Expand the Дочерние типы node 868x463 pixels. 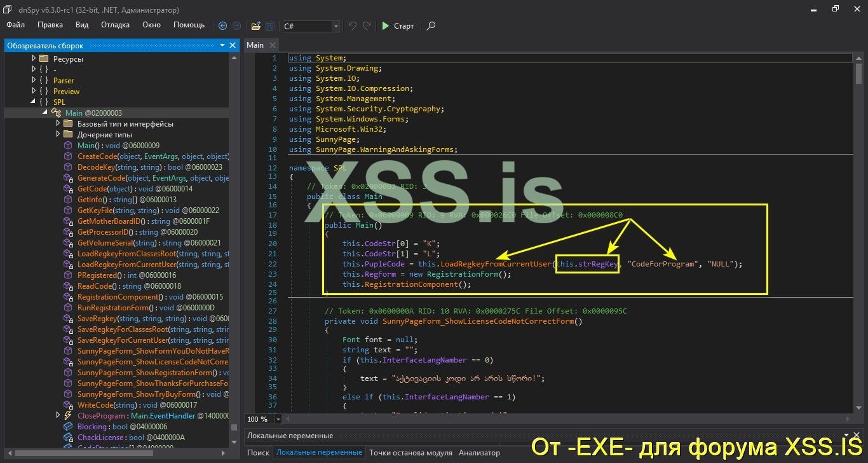tap(58, 134)
